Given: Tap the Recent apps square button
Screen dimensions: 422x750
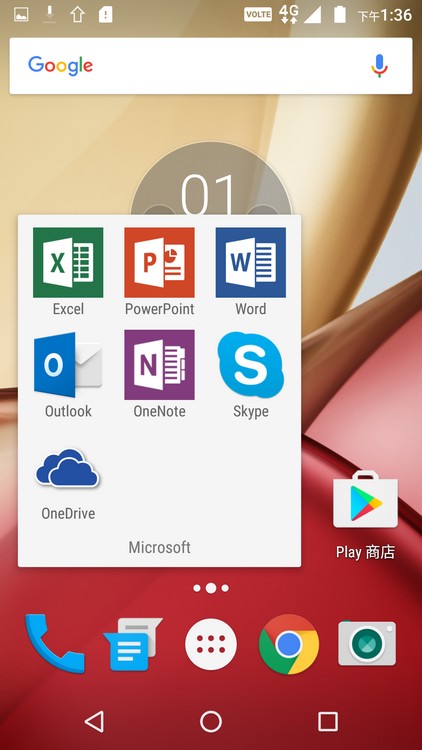Looking at the screenshot, I should click(x=328, y=721).
